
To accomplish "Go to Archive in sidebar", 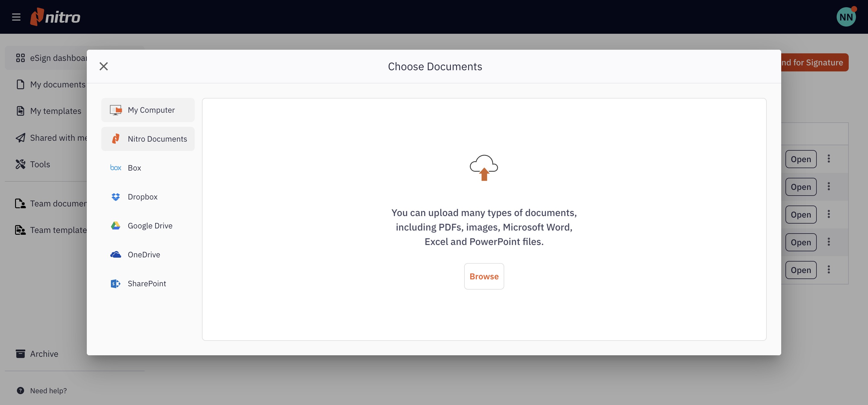I will (x=44, y=354).
